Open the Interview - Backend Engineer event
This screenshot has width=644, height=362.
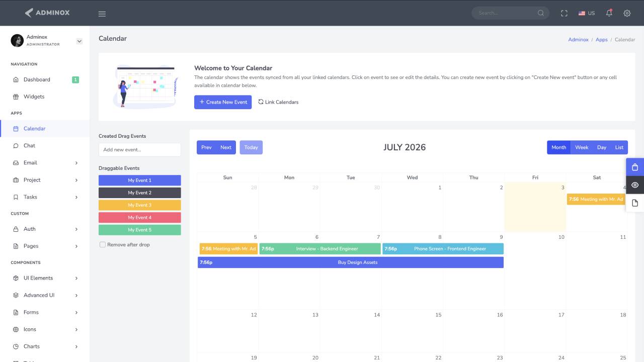320,249
